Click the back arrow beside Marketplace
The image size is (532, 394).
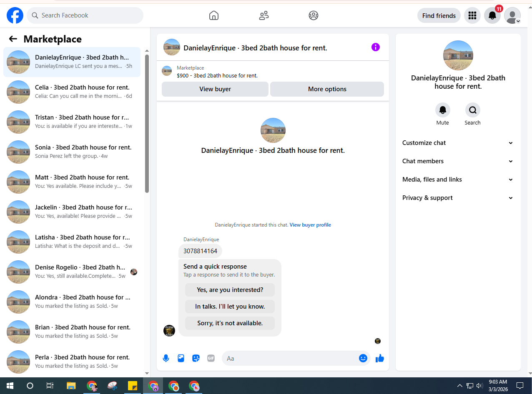(x=13, y=39)
